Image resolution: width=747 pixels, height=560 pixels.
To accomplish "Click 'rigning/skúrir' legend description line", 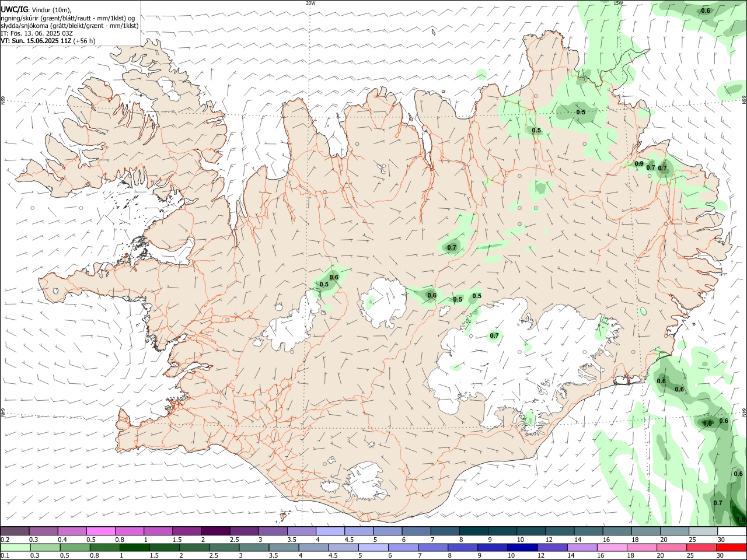I will click(68, 18).
